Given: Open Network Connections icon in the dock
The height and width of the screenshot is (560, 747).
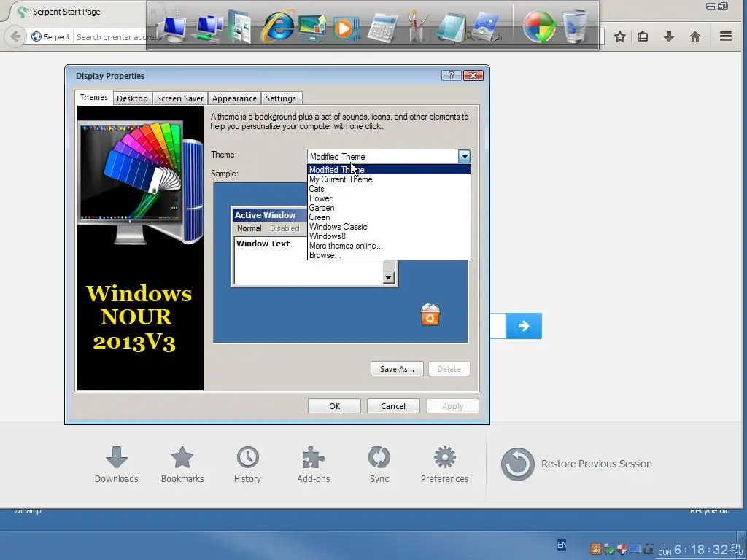Looking at the screenshot, I should 209,28.
